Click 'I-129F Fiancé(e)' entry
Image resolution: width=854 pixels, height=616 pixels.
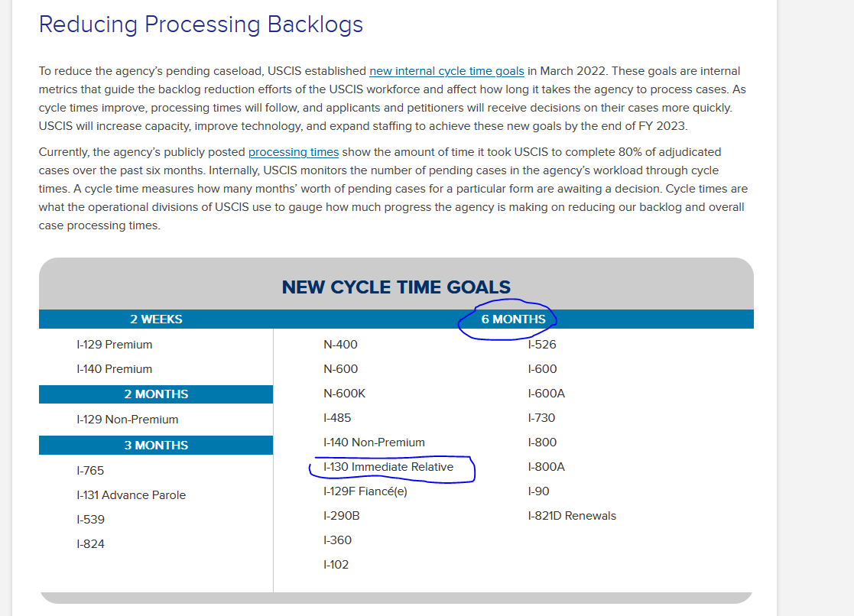pos(365,492)
